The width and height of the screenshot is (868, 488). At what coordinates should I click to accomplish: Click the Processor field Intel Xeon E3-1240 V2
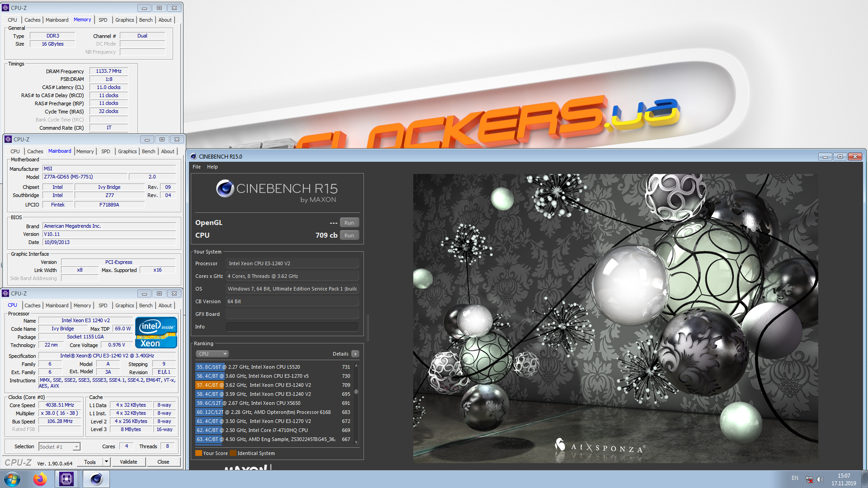(x=292, y=263)
